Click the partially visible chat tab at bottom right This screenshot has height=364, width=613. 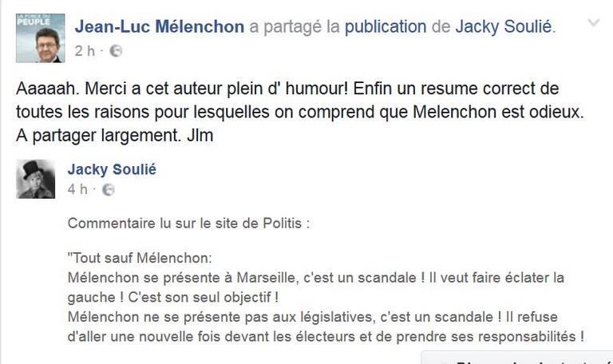coord(519,358)
